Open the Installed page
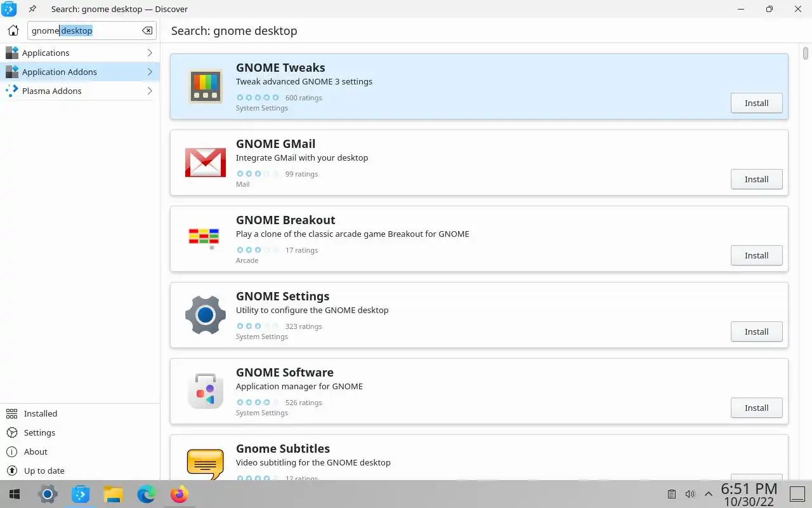This screenshot has width=812, height=508. 80,413
